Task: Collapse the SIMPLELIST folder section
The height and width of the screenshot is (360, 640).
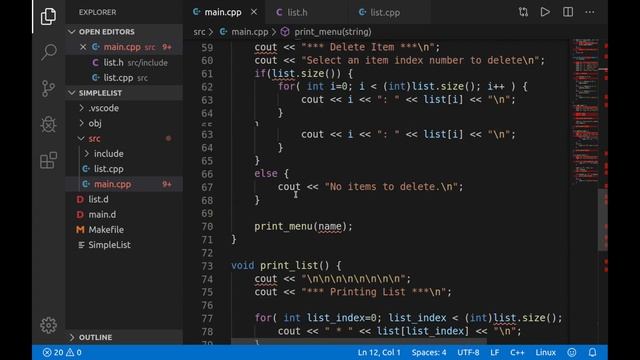Action: 124,93
